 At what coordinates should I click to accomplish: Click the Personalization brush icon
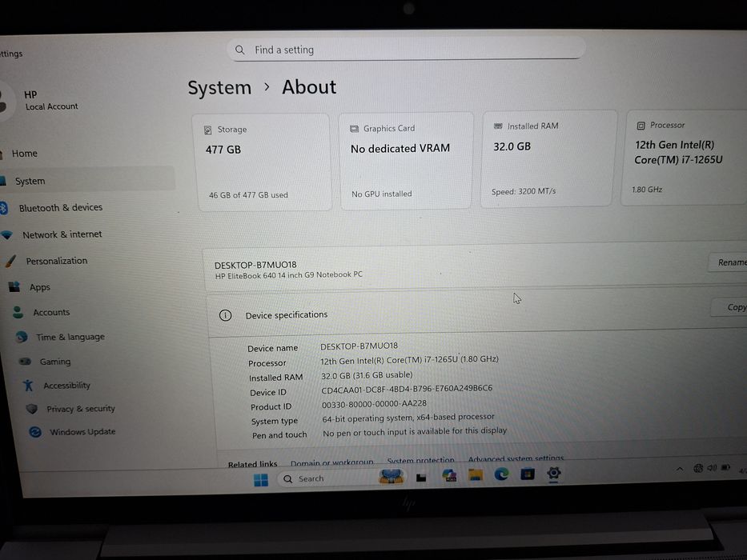tap(10, 261)
